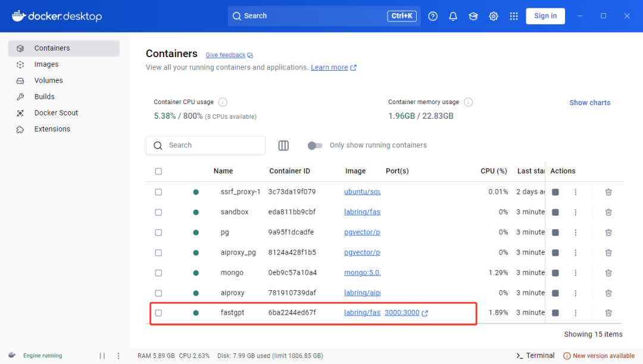Click the column layout manager icon
The image size is (643, 364).
(x=283, y=146)
